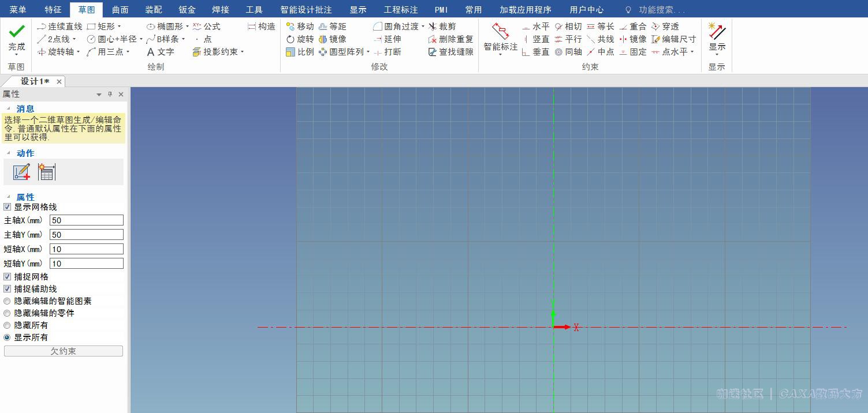Open the 圆心+半径 dropdown arrow
This screenshot has height=413, width=868.
click(x=141, y=39)
